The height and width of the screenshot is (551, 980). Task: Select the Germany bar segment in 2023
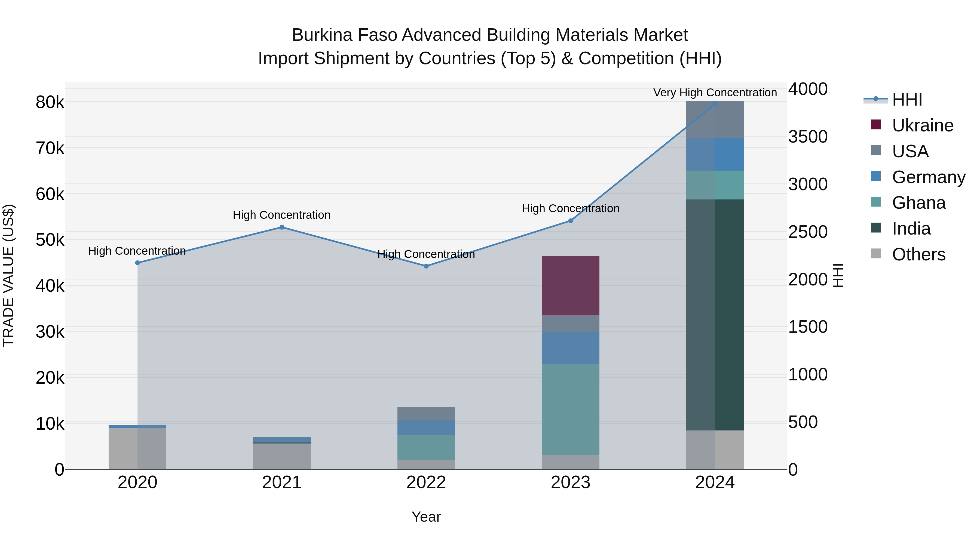click(571, 348)
